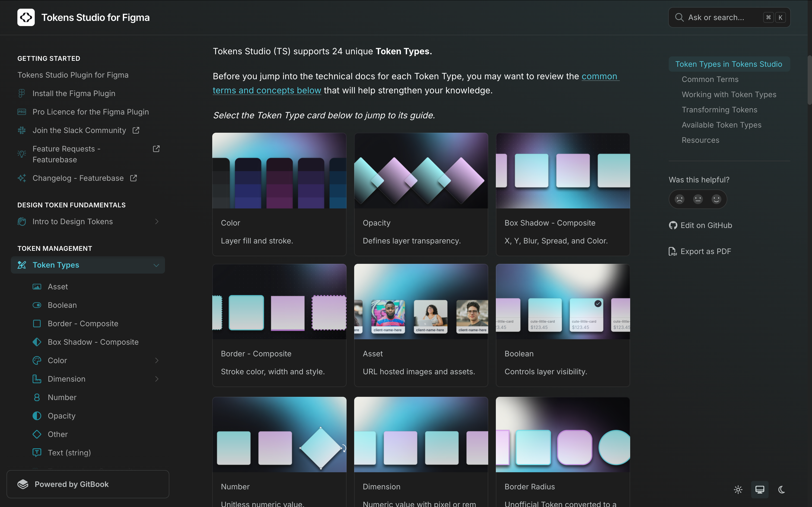This screenshot has height=507, width=812.
Task: Click the GitBook logo icon
Action: pyautogui.click(x=23, y=484)
